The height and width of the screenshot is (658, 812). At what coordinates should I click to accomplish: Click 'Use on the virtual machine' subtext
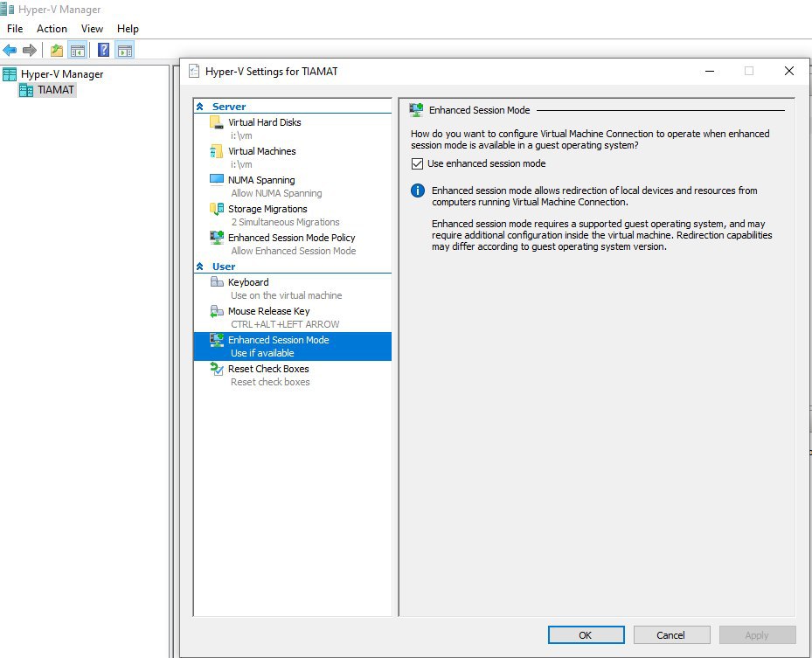(287, 295)
